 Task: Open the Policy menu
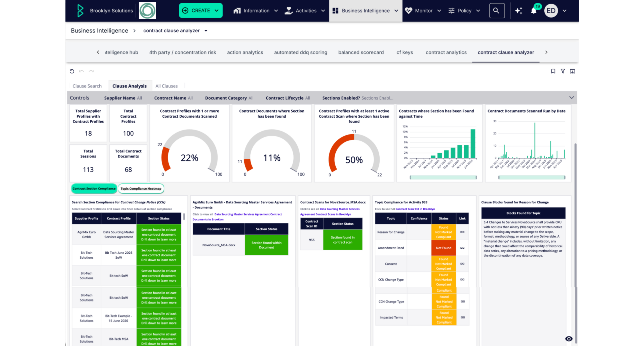pos(464,11)
